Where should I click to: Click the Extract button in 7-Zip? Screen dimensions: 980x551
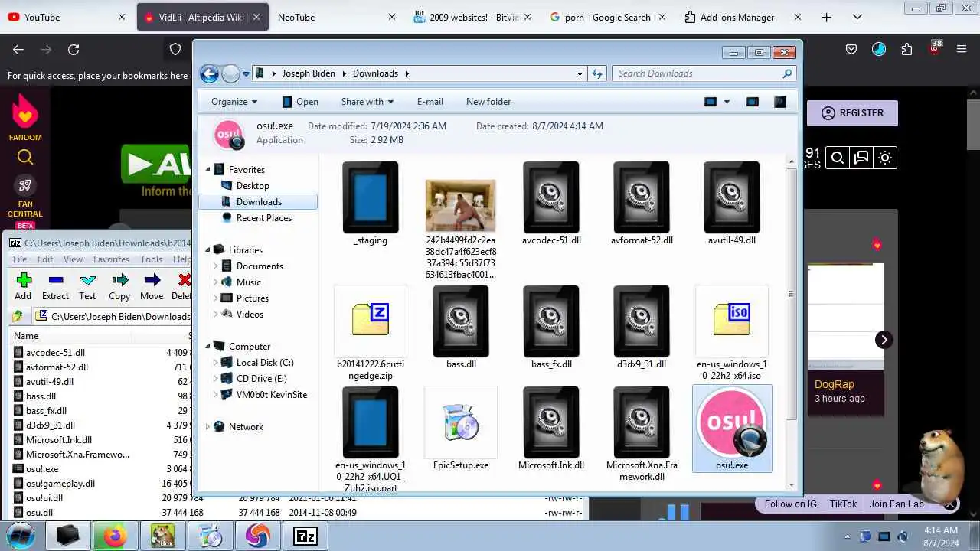(x=55, y=286)
